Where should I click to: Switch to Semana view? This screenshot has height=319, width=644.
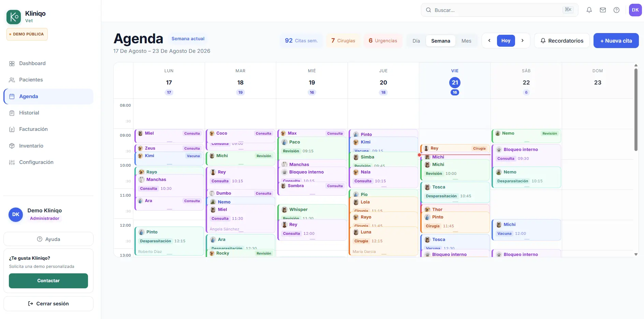coord(440,41)
